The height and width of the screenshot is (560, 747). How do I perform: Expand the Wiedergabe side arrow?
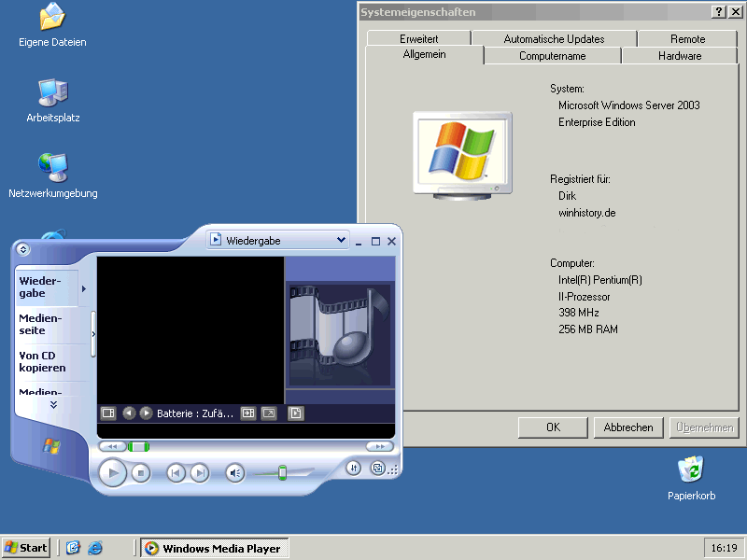tap(84, 288)
